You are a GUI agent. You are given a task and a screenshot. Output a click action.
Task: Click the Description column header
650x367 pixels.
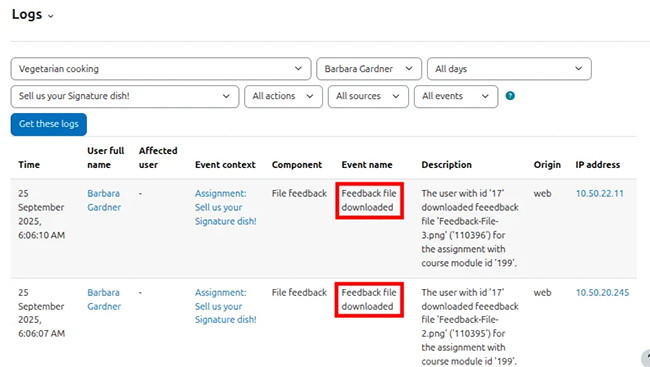coord(446,165)
